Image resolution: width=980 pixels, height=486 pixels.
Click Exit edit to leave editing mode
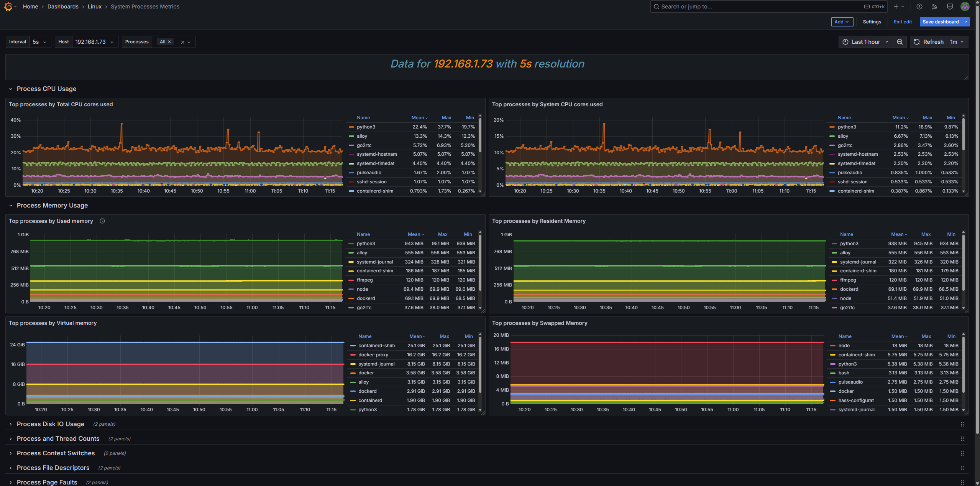click(x=903, y=22)
